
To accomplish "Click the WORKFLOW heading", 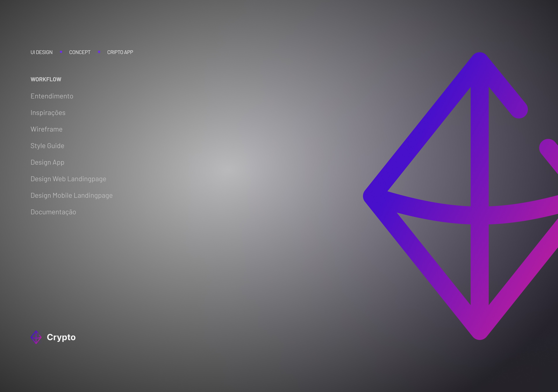I will (x=46, y=79).
